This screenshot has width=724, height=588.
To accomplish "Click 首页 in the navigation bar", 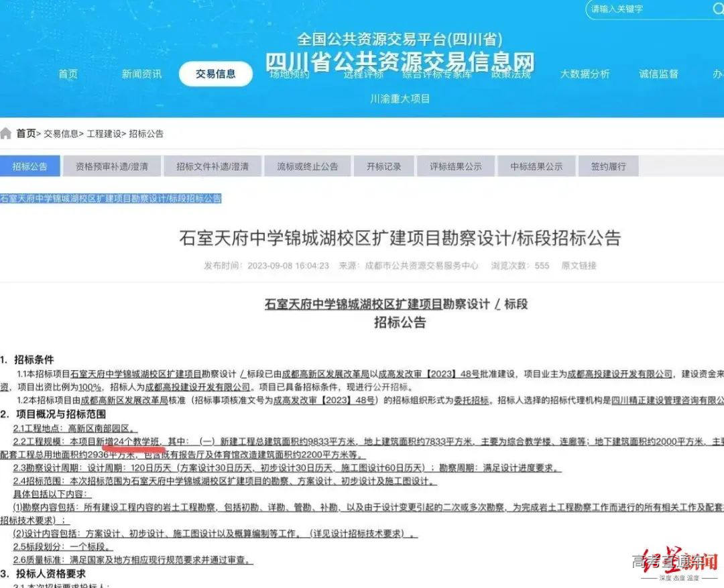I will coord(67,74).
